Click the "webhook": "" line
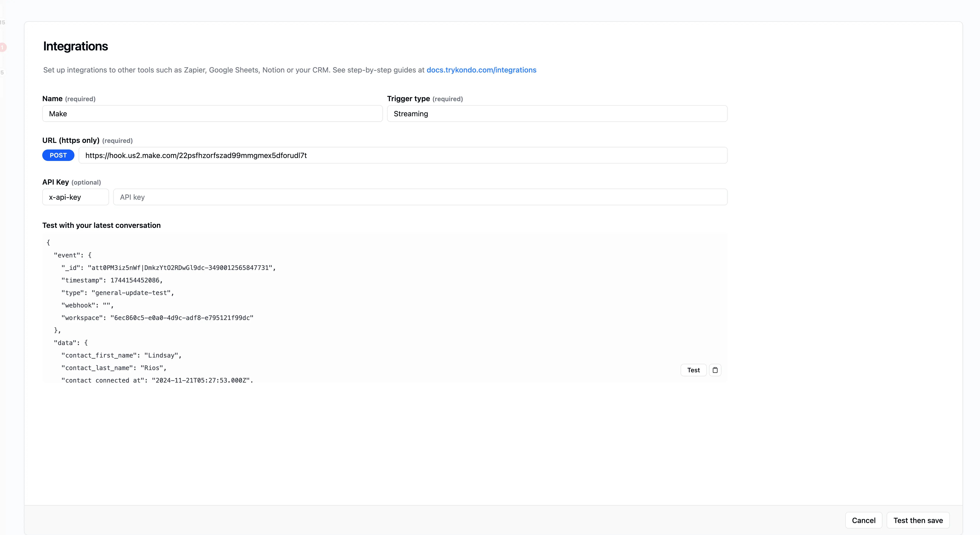Image resolution: width=980 pixels, height=535 pixels. coord(87,305)
